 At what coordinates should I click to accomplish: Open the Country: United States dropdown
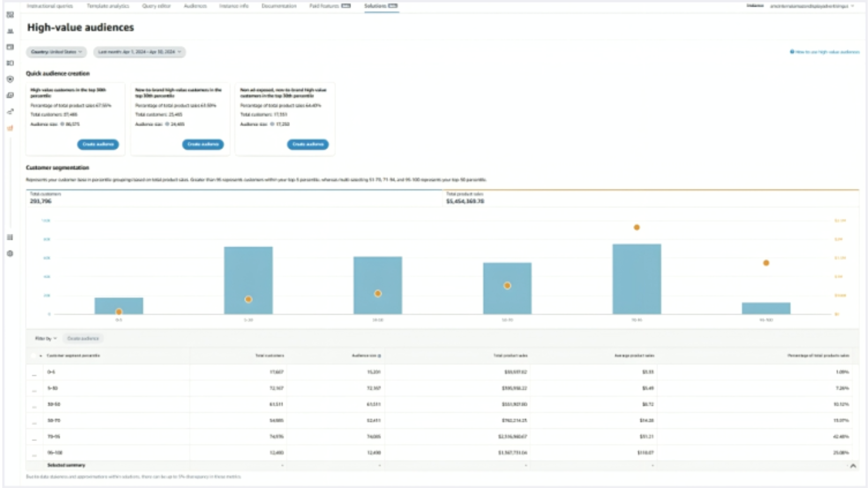tap(57, 52)
